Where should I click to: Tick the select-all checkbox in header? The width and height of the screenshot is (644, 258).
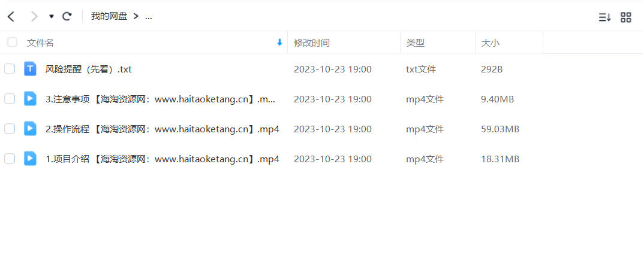click(13, 43)
